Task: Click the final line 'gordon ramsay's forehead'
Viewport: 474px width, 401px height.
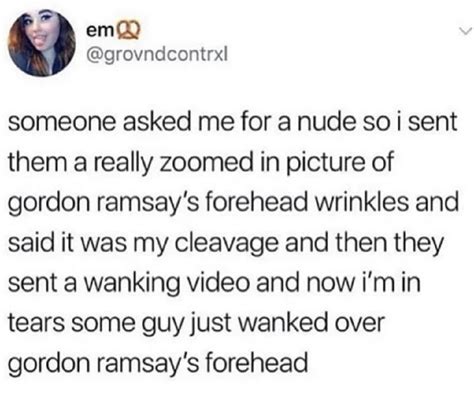Action: (158, 364)
